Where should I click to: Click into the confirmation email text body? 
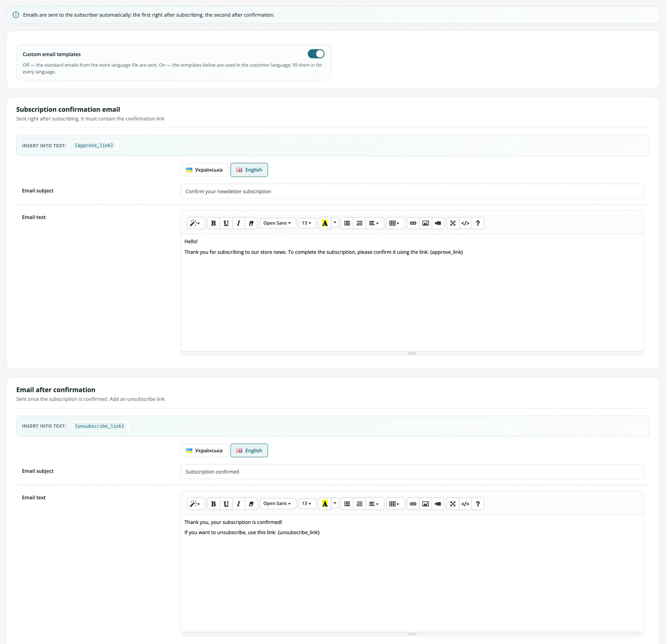[412, 292]
